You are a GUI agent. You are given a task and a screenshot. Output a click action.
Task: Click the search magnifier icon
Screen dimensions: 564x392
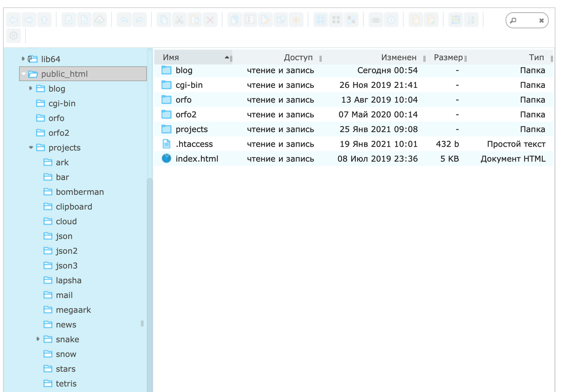tap(513, 21)
